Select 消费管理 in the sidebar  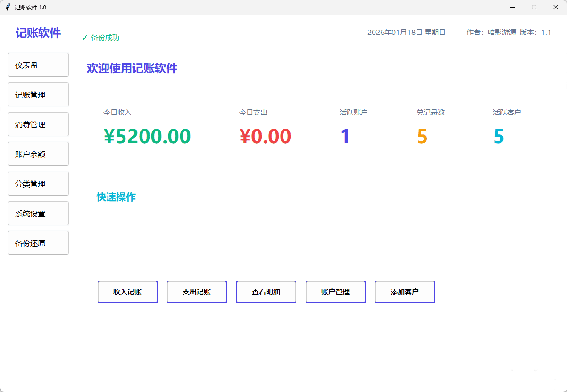(38, 124)
